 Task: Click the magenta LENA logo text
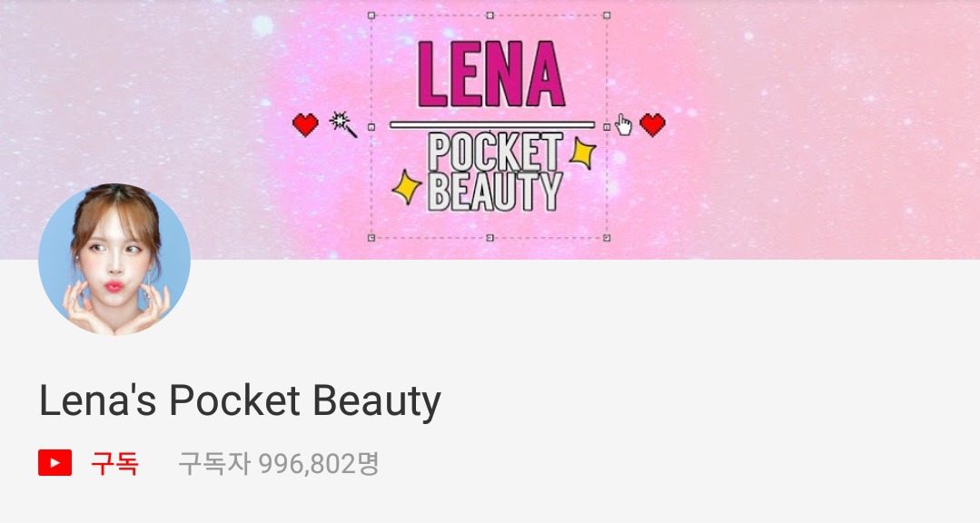click(491, 74)
